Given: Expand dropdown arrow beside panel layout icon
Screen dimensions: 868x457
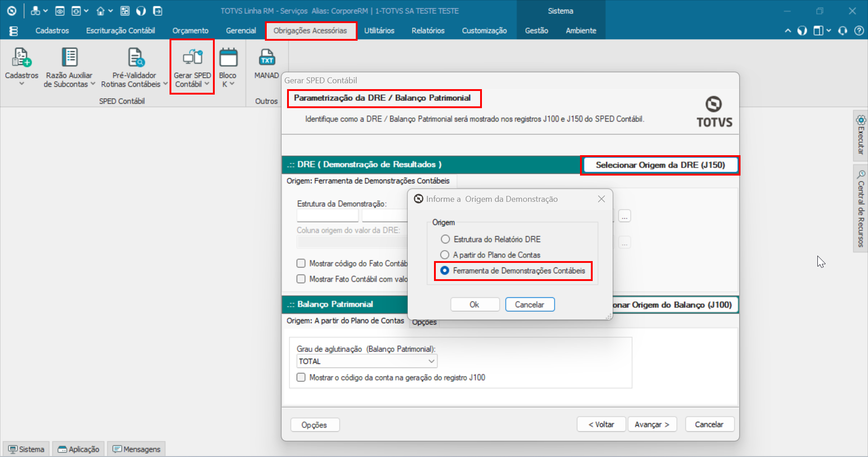Looking at the screenshot, I should point(828,31).
